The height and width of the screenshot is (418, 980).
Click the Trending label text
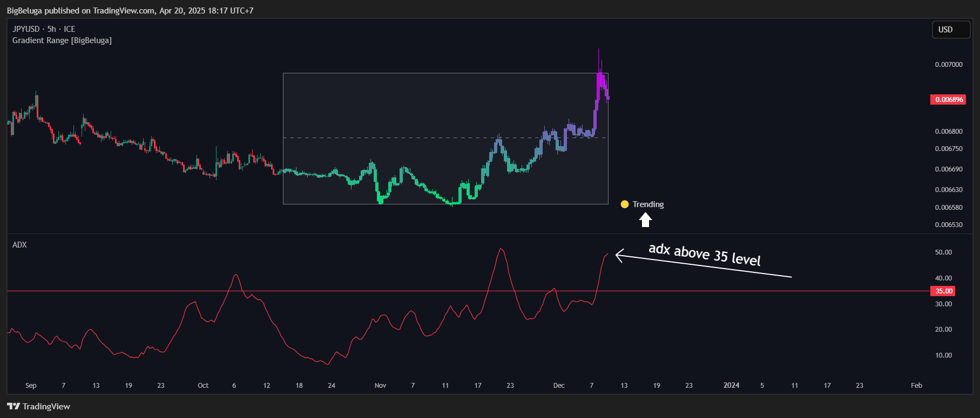click(648, 204)
